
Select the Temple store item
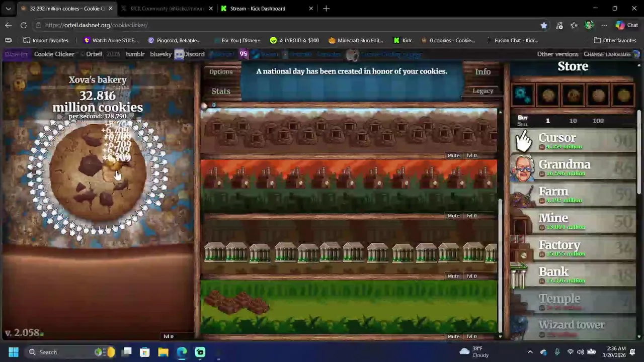click(573, 302)
